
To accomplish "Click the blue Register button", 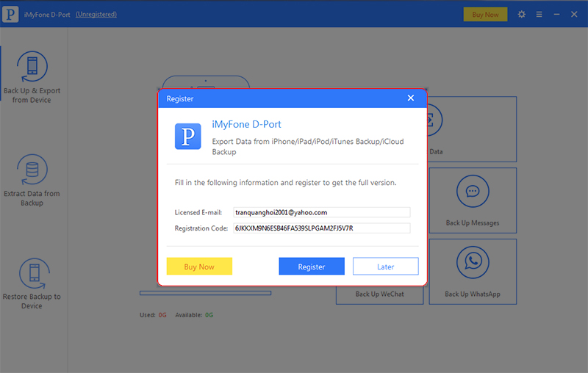I will 312,267.
